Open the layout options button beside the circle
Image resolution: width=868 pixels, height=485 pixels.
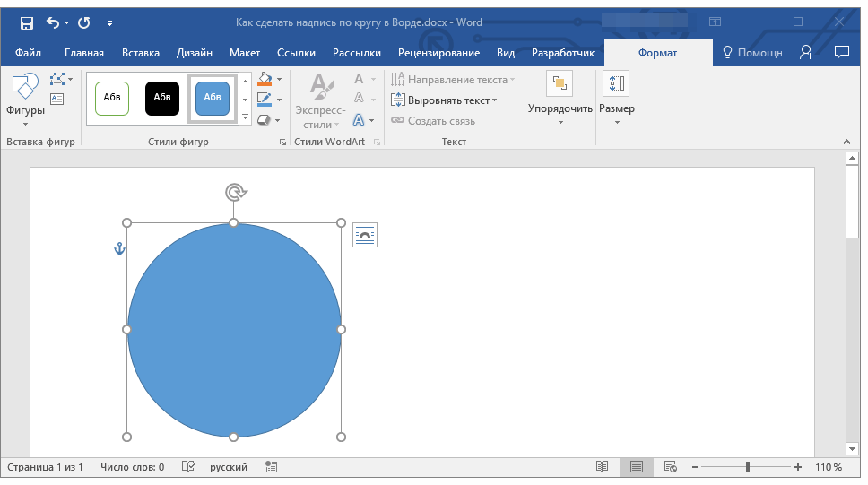365,235
